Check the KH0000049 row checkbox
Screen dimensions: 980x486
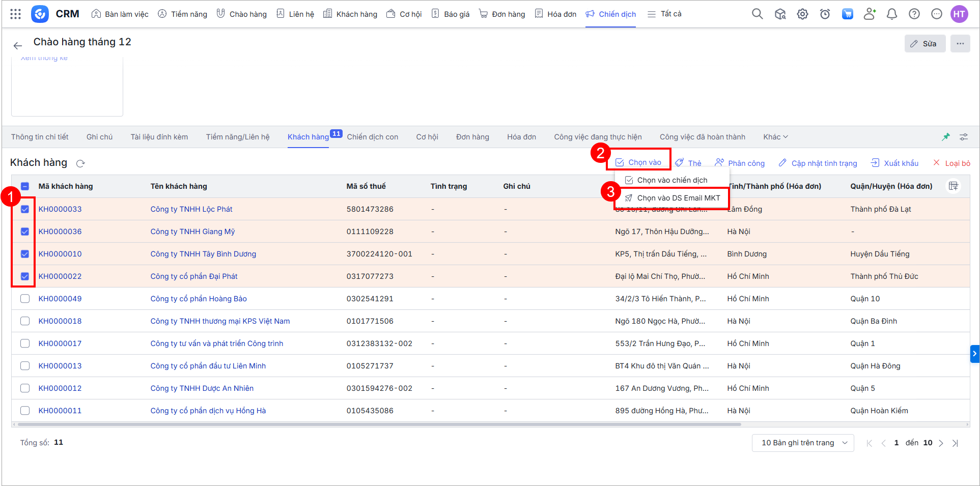pyautogui.click(x=25, y=299)
